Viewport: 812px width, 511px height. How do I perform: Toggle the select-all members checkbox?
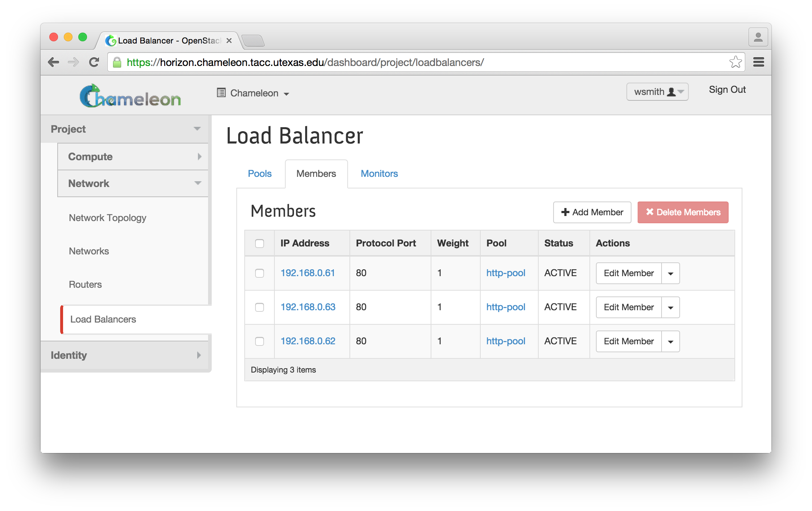click(260, 244)
